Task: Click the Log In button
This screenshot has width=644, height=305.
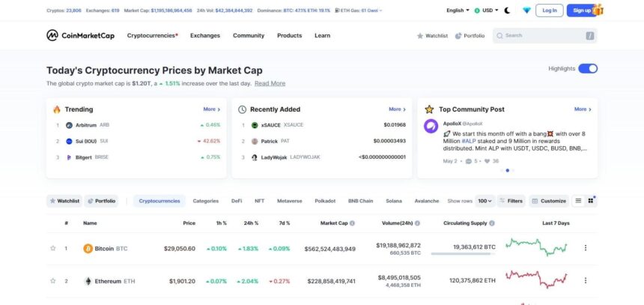Action: (x=550, y=10)
